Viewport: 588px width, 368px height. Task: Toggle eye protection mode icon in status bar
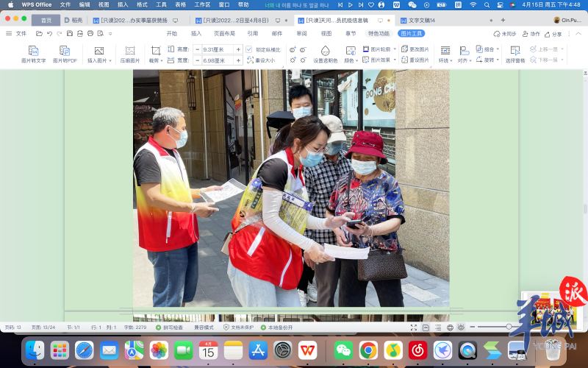pyautogui.click(x=461, y=328)
